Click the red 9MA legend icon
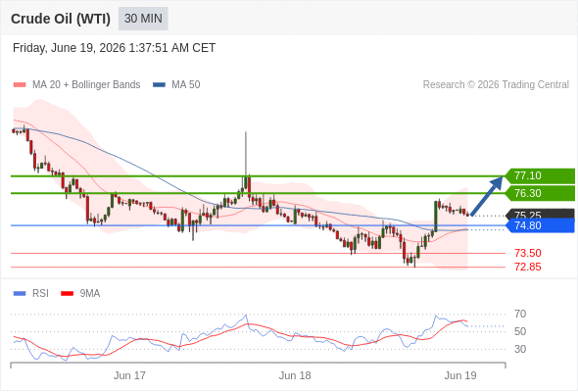Viewport: 578px width, 392px height. (67, 294)
